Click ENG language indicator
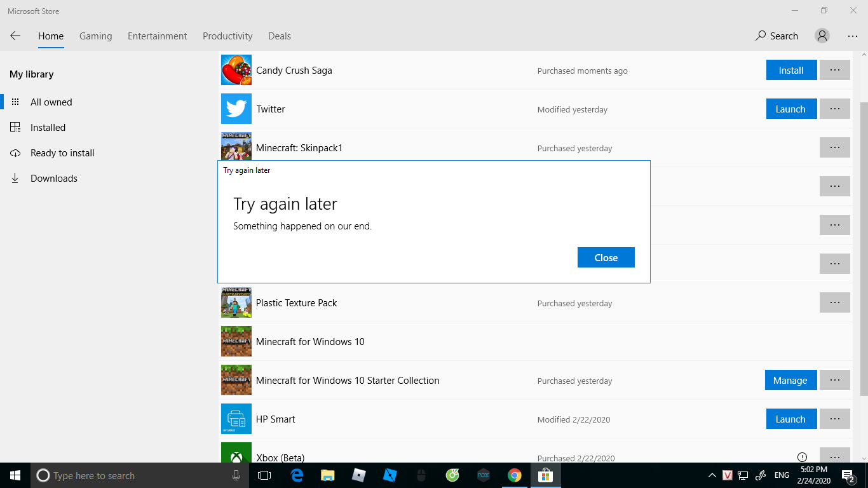Image resolution: width=868 pixels, height=488 pixels. [782, 475]
